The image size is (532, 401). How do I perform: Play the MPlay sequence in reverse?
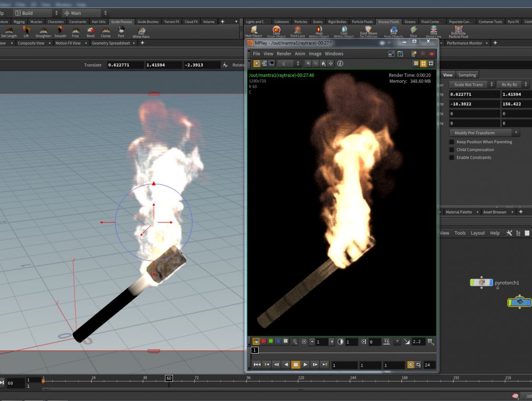(x=286, y=365)
